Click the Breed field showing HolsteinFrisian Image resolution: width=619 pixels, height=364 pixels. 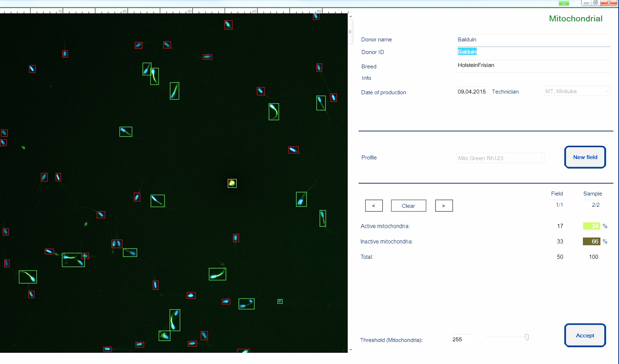[x=533, y=66]
